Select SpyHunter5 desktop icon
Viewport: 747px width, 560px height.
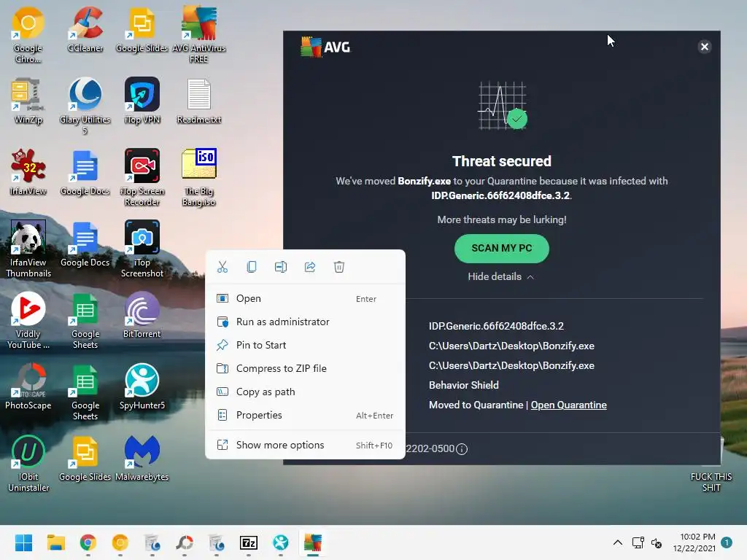pyautogui.click(x=142, y=386)
